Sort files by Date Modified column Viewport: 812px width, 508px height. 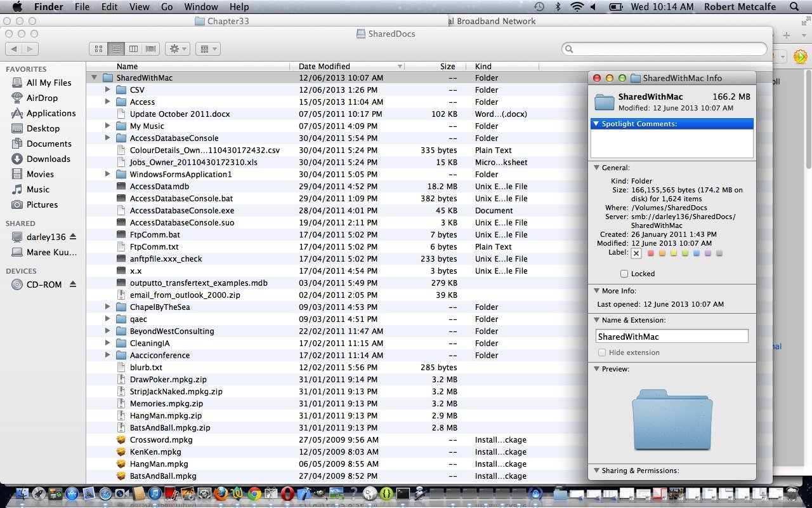coord(324,66)
